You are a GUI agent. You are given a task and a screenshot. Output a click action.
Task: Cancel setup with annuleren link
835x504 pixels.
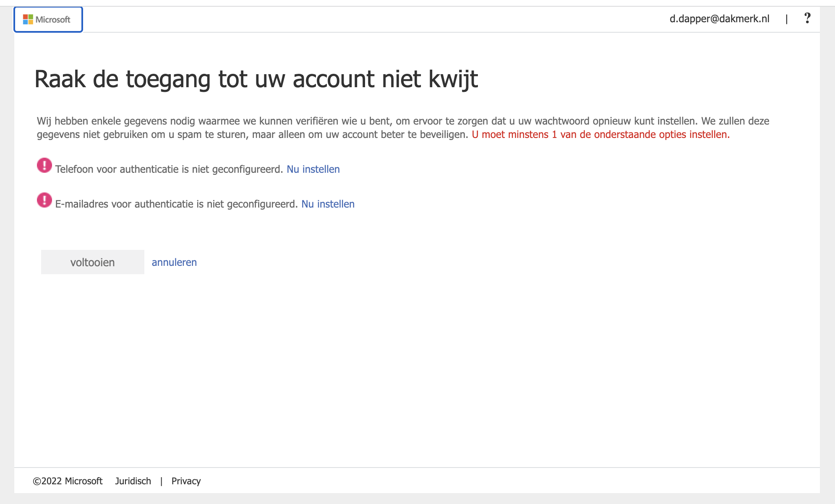click(x=174, y=262)
